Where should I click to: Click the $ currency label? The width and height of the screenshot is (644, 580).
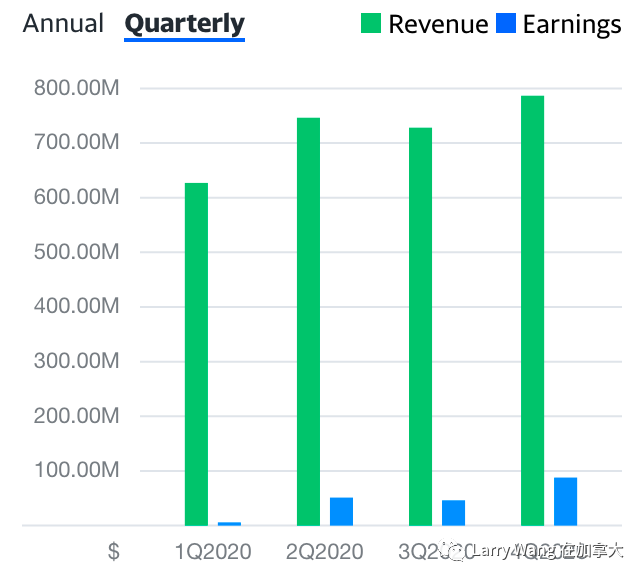click(114, 552)
